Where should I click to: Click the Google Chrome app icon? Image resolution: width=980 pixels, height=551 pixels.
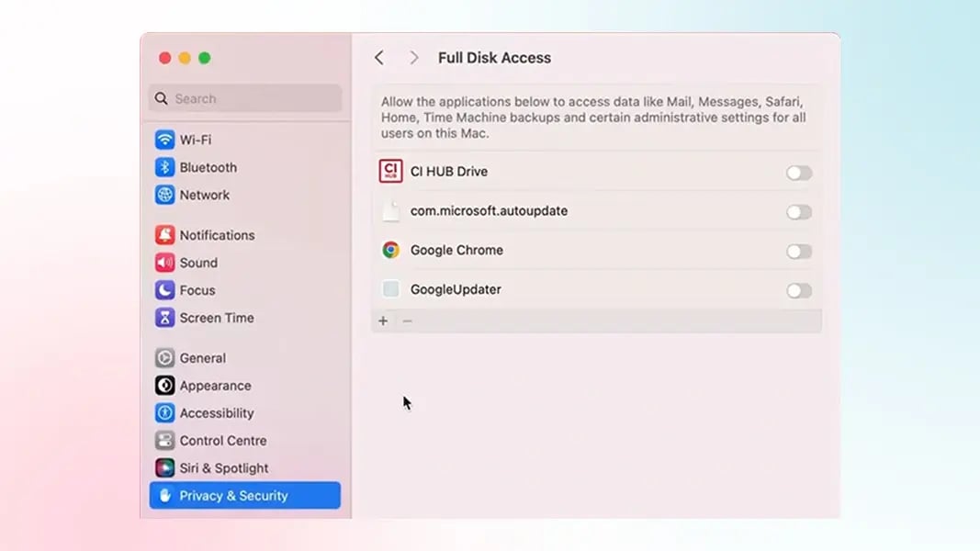[390, 250]
